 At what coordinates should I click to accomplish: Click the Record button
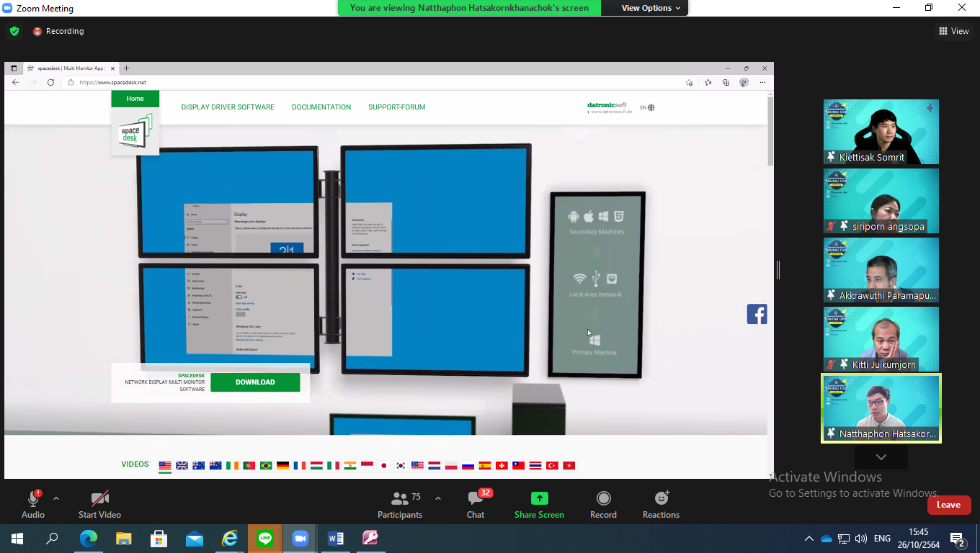[603, 504]
